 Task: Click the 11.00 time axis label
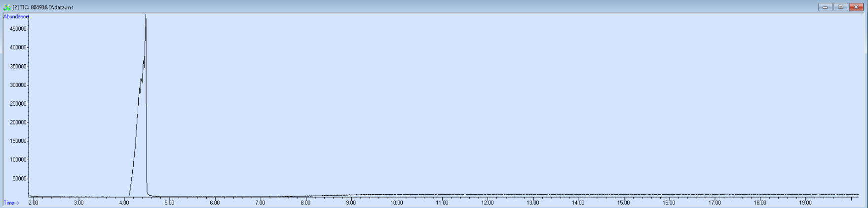click(x=442, y=203)
